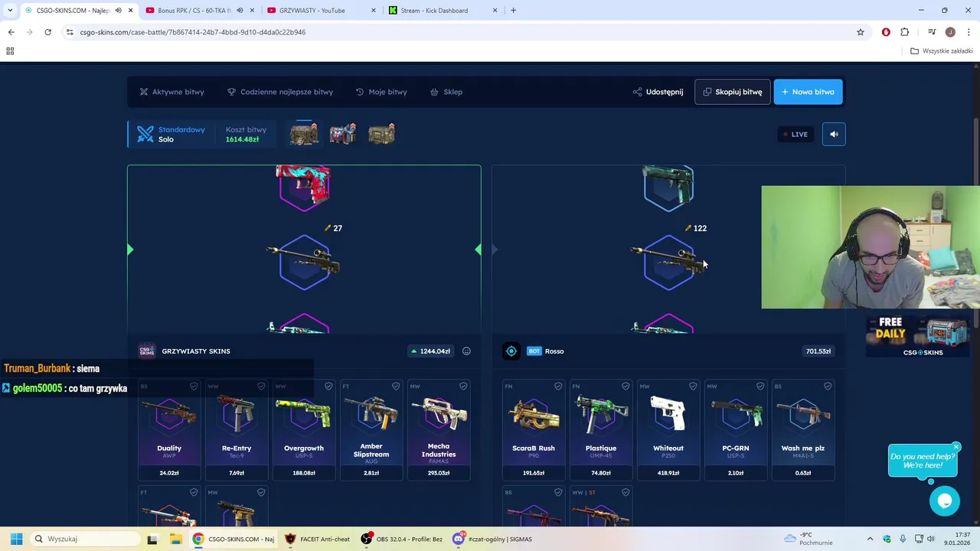
Task: Click Skopiuj bitwę button
Action: point(732,92)
